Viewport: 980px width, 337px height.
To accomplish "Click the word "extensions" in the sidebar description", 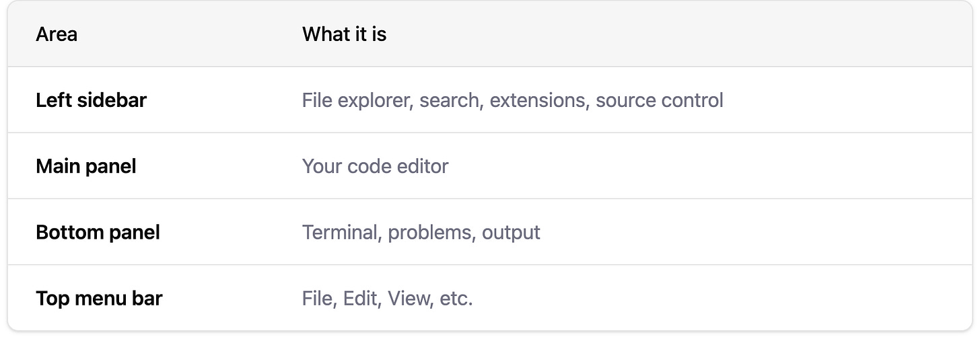I will [x=540, y=100].
